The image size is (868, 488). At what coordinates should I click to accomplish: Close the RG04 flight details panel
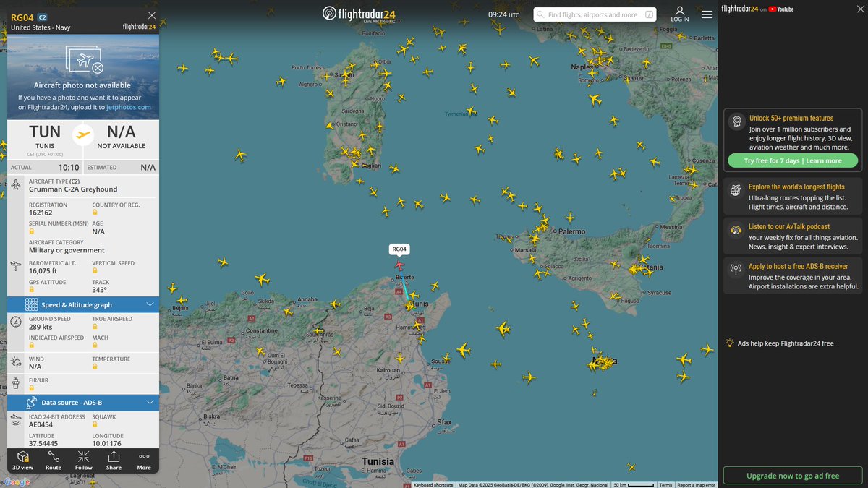pyautogui.click(x=151, y=15)
